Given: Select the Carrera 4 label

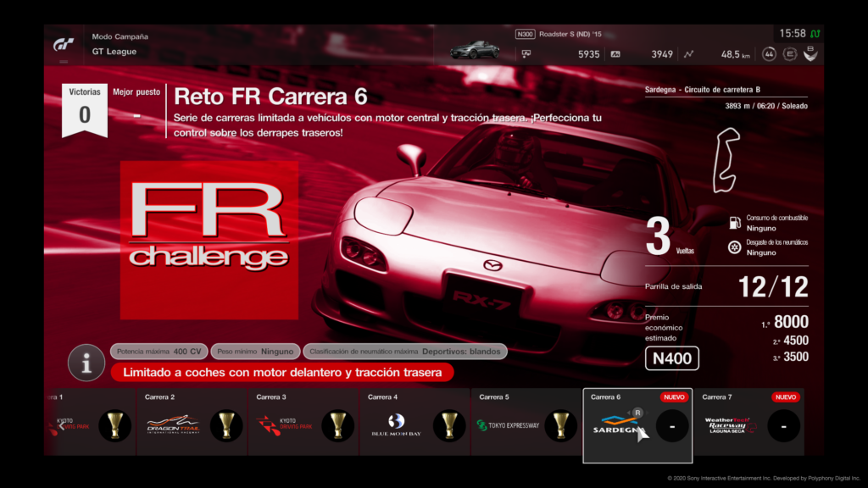Looking at the screenshot, I should (382, 397).
